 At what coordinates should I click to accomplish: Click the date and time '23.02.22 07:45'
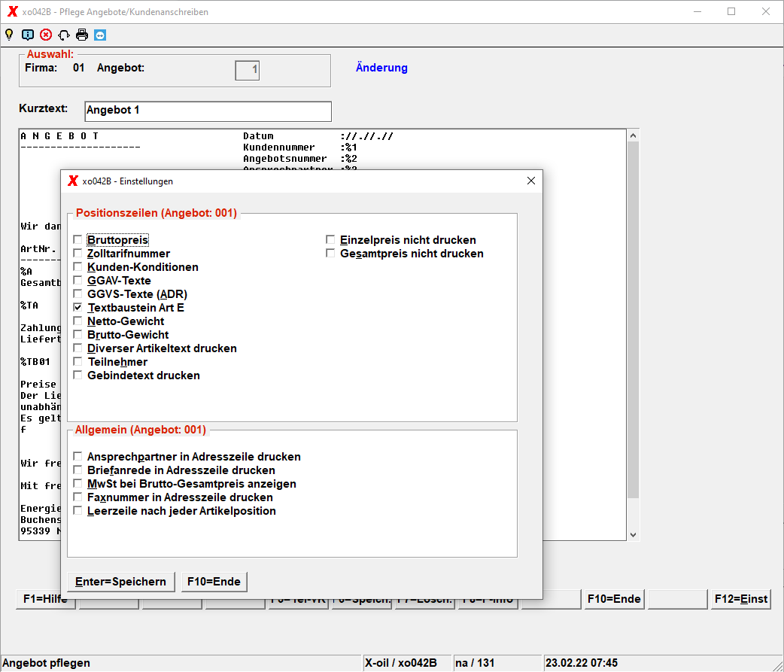[x=582, y=663]
